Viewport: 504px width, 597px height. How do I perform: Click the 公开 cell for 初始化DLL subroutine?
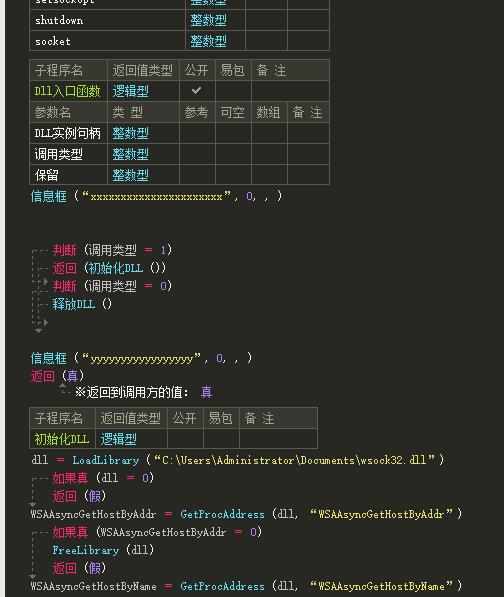tap(185, 439)
